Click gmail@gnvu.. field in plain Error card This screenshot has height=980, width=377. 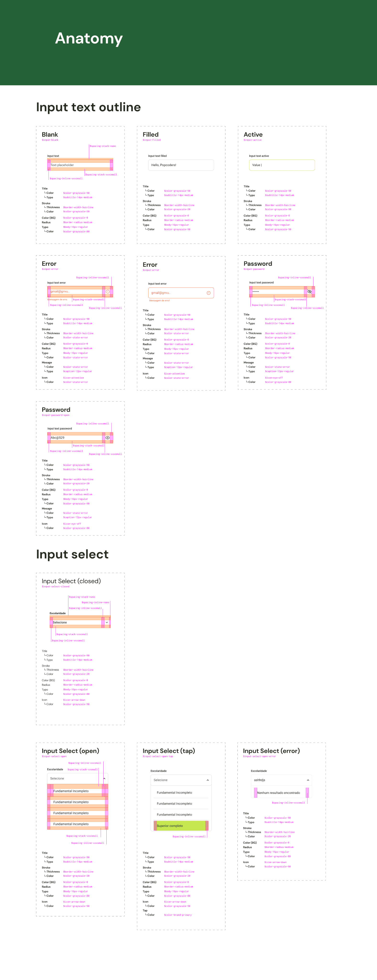click(181, 293)
